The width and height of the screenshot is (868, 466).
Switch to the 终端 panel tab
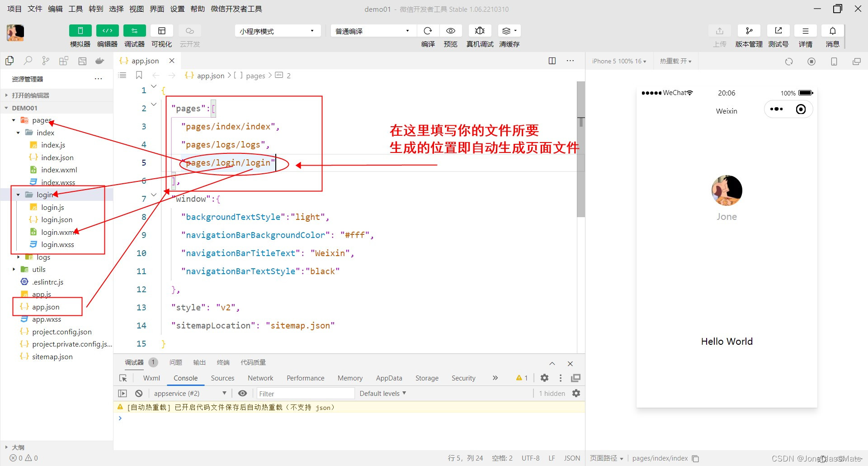coord(223,362)
